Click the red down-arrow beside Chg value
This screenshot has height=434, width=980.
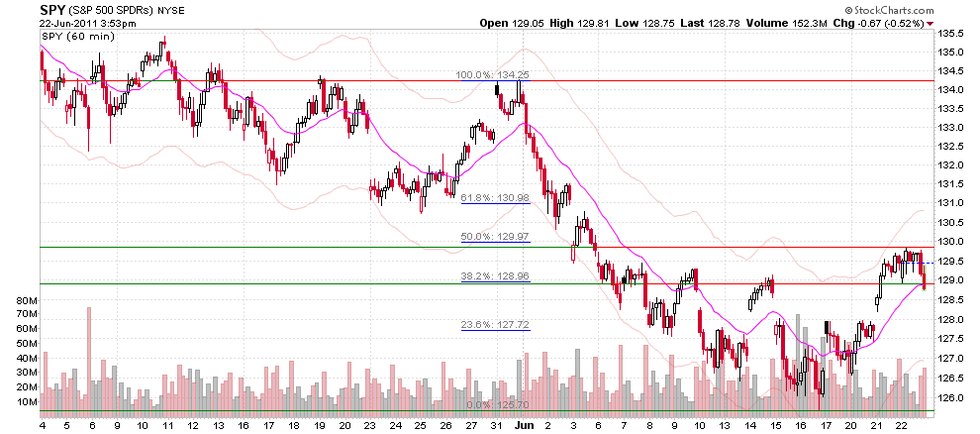click(930, 23)
